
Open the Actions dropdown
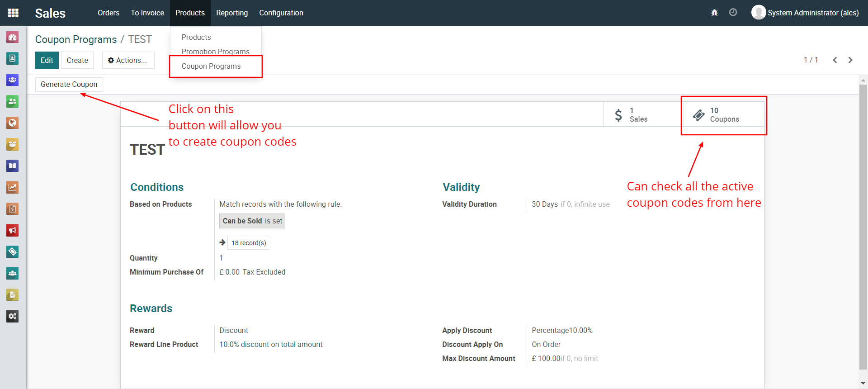(x=128, y=60)
